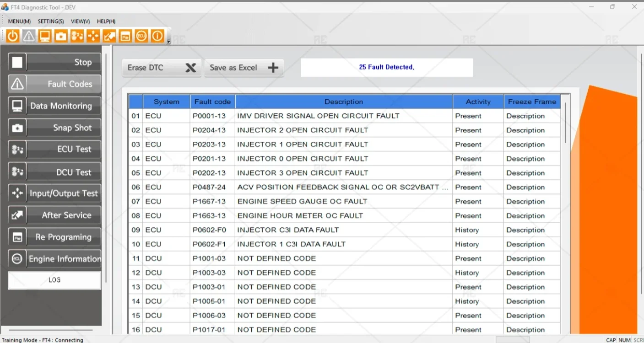
Task: Select fault code P1006-03
Action: pos(209,316)
